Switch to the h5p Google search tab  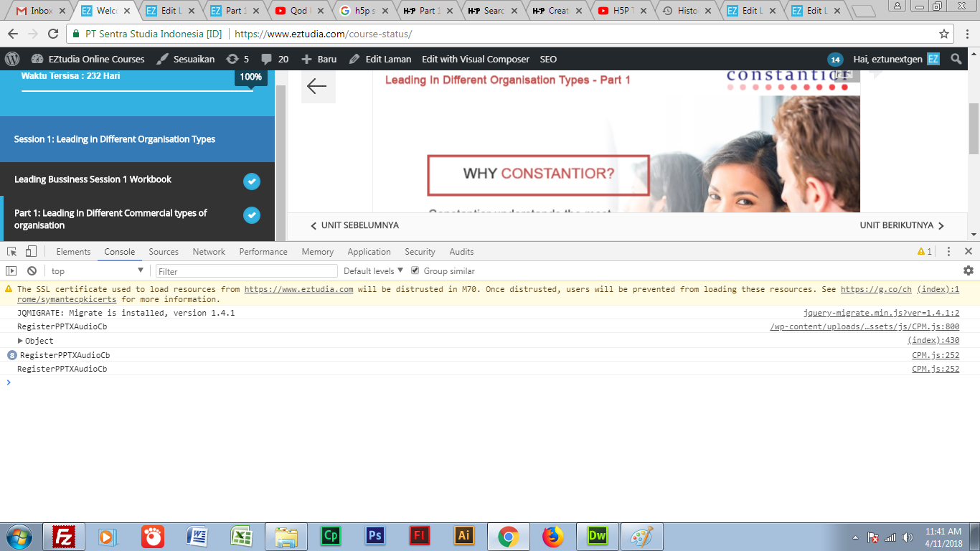[x=364, y=11]
